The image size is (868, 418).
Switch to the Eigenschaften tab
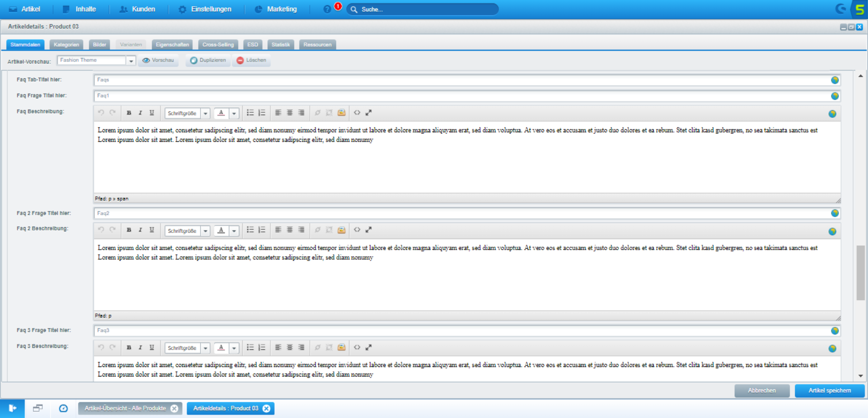click(172, 45)
